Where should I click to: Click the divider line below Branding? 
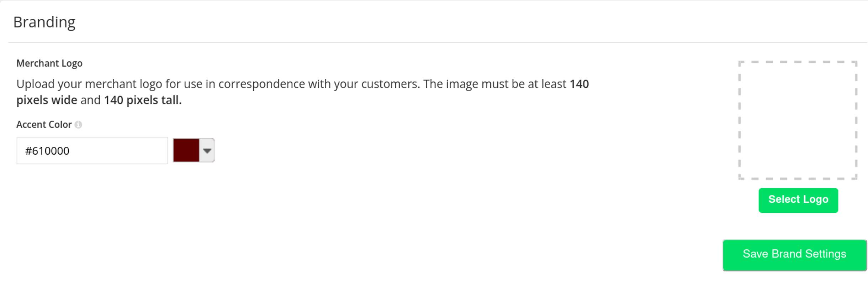click(x=438, y=43)
